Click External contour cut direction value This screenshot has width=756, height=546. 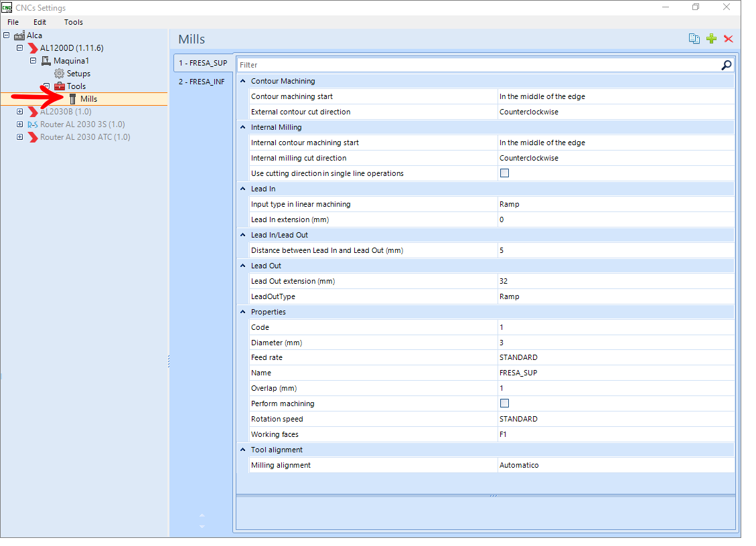[615, 112]
